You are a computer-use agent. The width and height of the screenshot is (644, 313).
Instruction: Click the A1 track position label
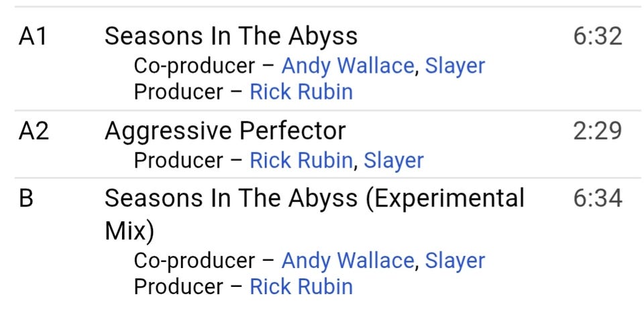coord(34,36)
